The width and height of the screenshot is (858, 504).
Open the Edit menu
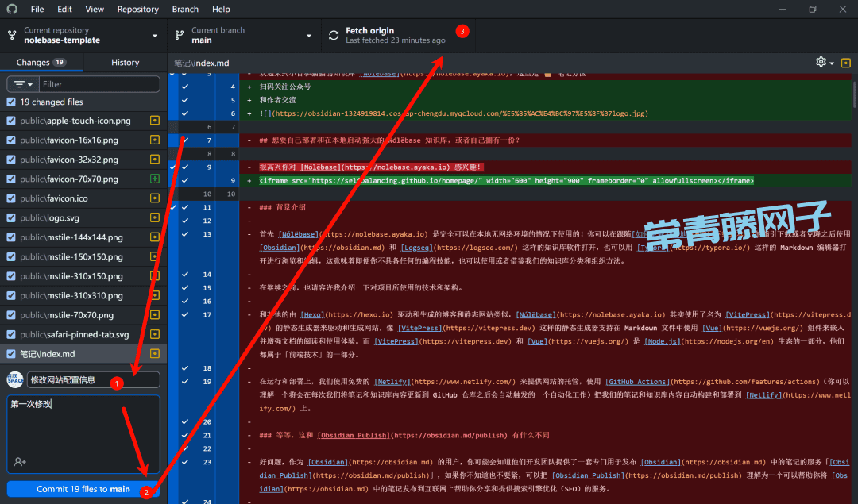tap(64, 9)
